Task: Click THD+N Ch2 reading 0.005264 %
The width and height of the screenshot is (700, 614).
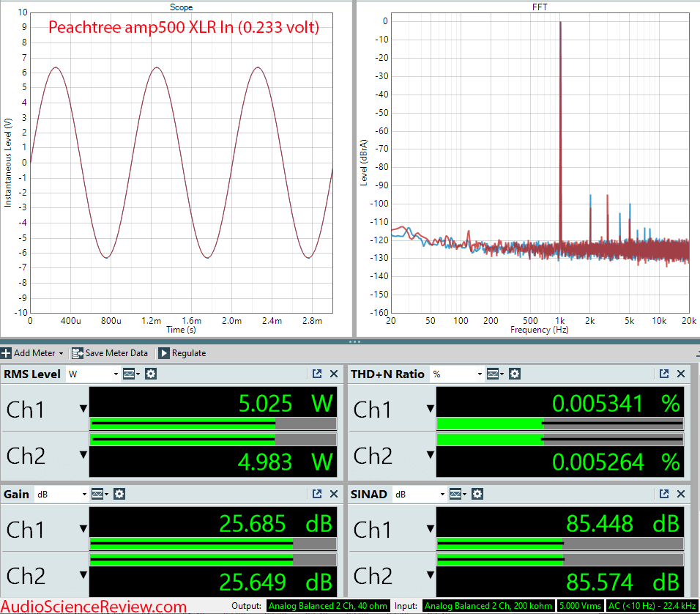Action: click(616, 462)
